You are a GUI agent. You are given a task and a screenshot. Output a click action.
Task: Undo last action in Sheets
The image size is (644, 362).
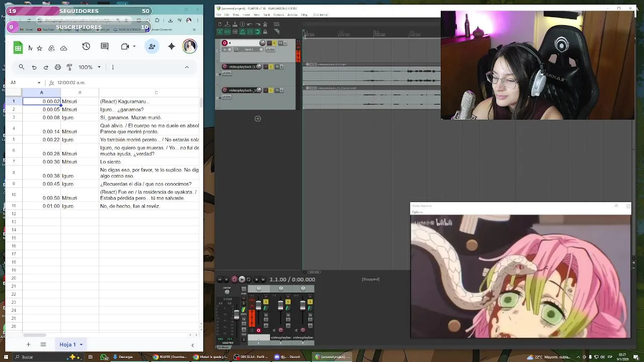pos(34,67)
